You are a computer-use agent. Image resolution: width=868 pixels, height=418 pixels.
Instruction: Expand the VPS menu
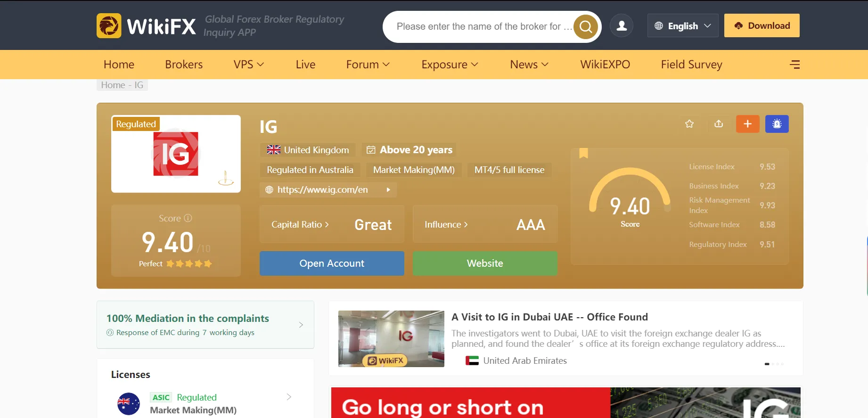tap(248, 65)
